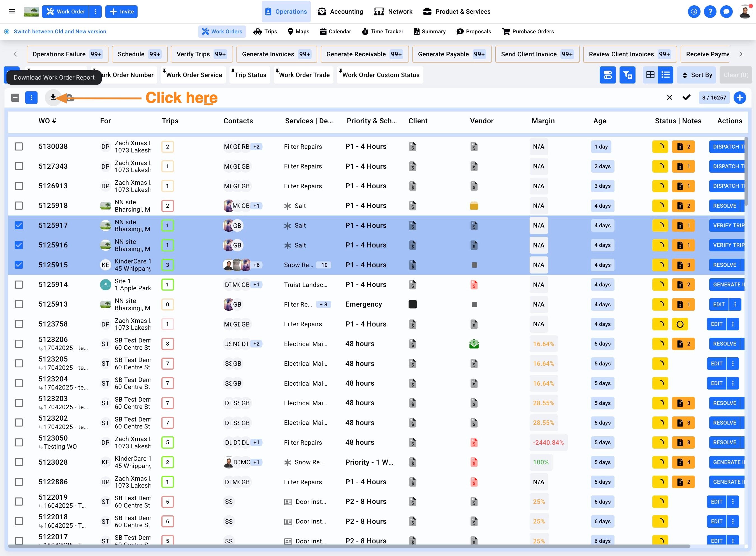This screenshot has height=556, width=756.
Task: Open the hamburger main menu
Action: pos(12,11)
